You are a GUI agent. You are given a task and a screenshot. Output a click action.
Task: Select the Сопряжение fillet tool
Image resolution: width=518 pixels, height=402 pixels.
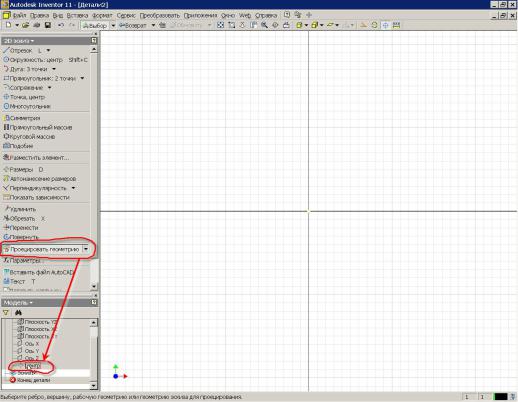coord(23,88)
